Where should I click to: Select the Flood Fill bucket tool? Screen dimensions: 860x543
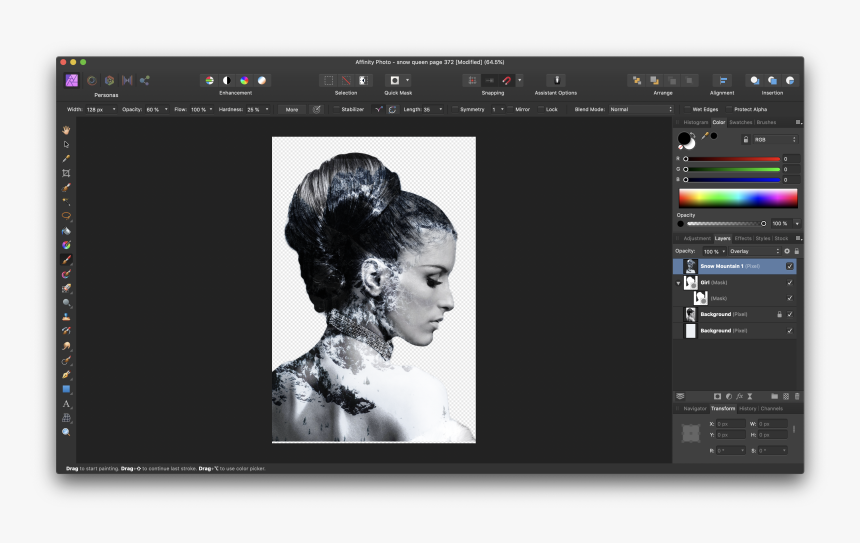(x=66, y=230)
